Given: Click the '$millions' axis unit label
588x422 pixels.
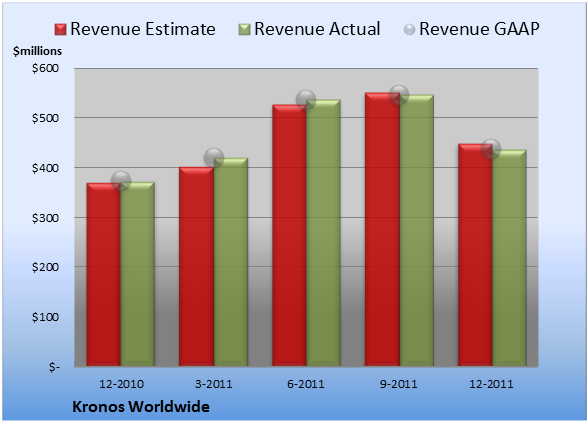Looking at the screenshot, I should pyautogui.click(x=38, y=51).
